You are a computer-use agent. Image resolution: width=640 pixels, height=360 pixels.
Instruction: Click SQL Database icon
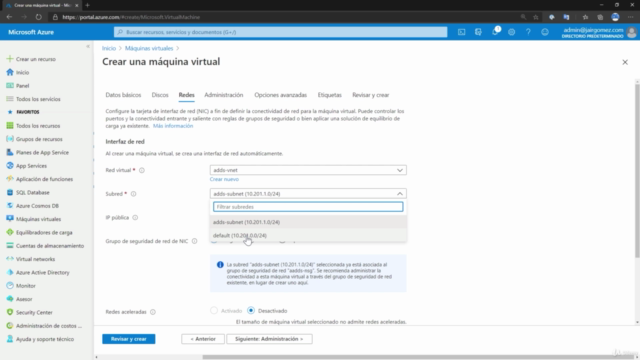(10, 192)
